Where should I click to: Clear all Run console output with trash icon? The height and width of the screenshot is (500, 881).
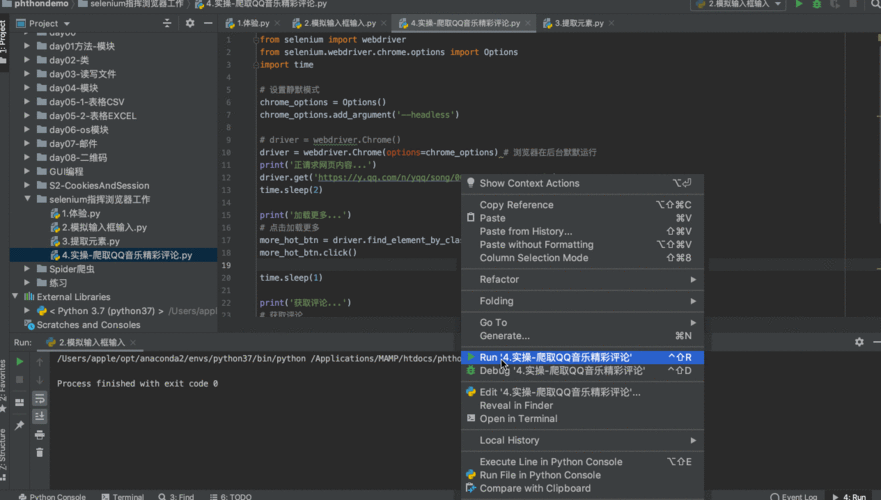pos(39,452)
